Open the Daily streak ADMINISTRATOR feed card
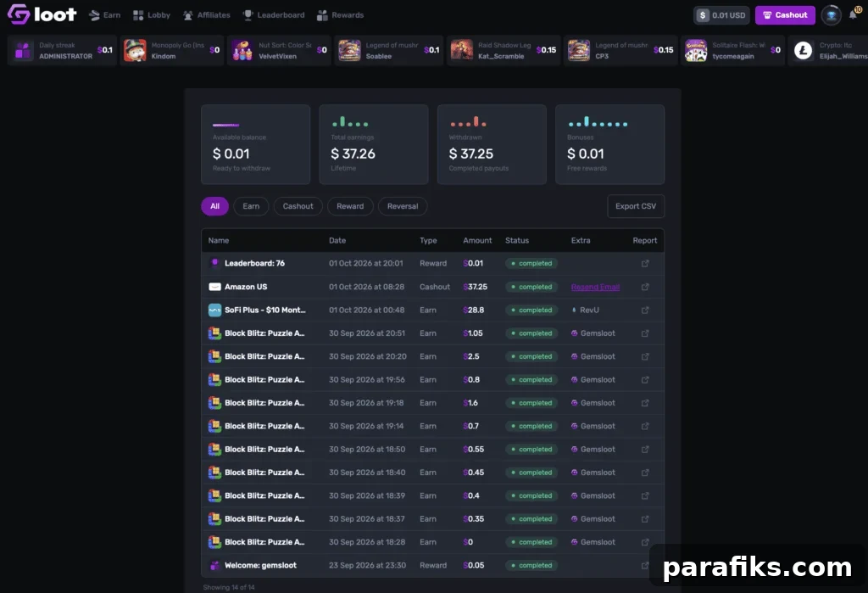 tap(62, 50)
